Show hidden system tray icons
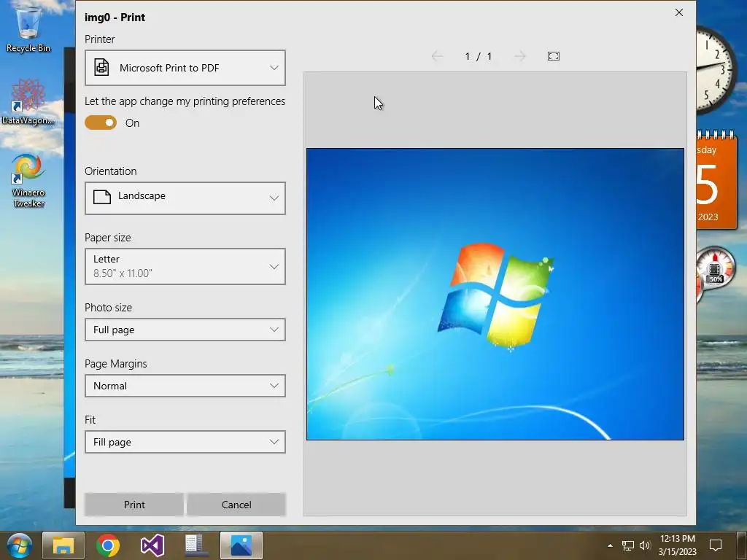Viewport: 747px width, 560px height. (x=610, y=545)
